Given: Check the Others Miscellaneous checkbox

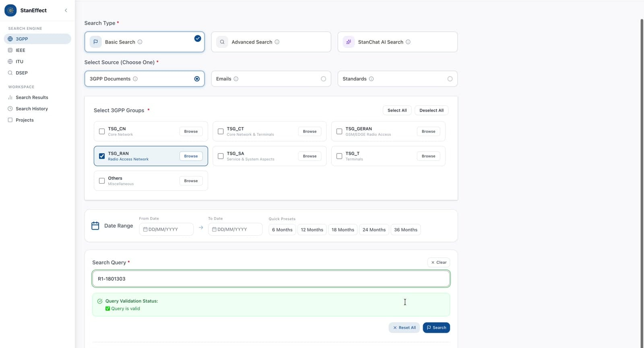Looking at the screenshot, I should pos(102,181).
